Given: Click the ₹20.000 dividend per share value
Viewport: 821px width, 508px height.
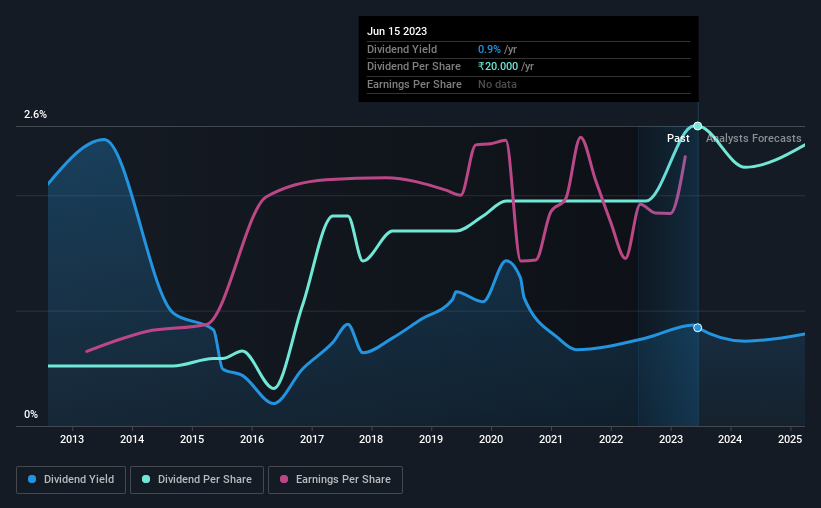Looking at the screenshot, I should [498, 67].
